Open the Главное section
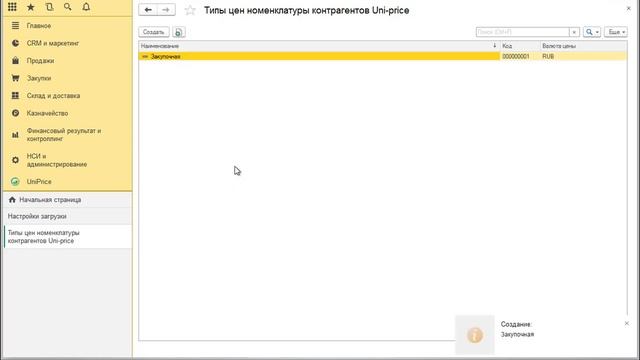Image resolution: width=640 pixels, height=360 pixels. [x=39, y=26]
